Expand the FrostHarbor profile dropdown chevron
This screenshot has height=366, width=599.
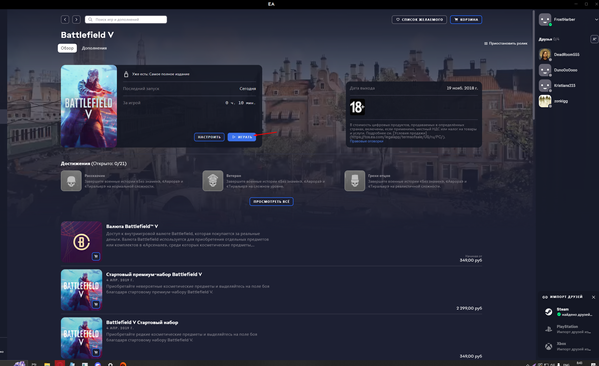coord(596,19)
